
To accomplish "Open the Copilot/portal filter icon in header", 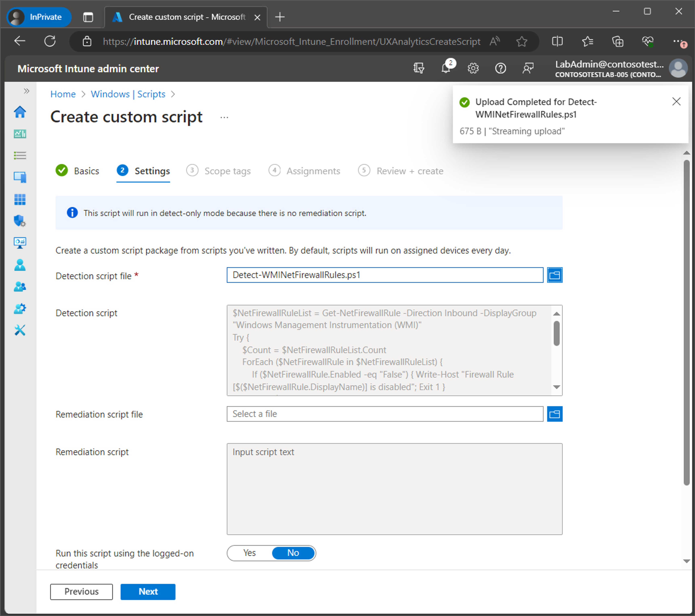I will [419, 68].
